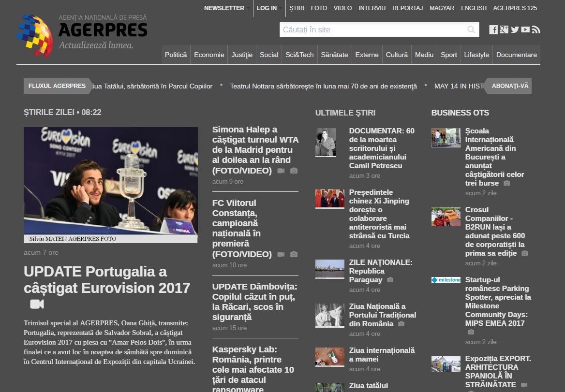565x392 pixels.
Task: Click photo icon under Parking Spotter article
Action: (x=471, y=332)
